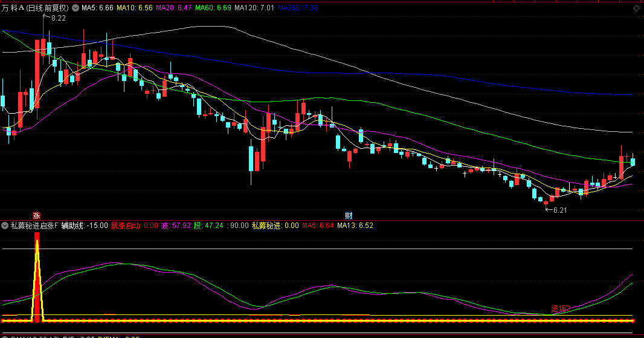This screenshot has height=338, width=644.
Task: Expand the 私募秘进启涨F indicator dropdown arrow
Action: [x=5, y=226]
